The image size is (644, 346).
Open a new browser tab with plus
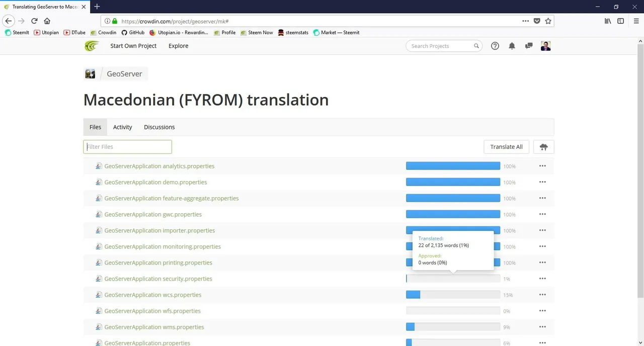[97, 7]
